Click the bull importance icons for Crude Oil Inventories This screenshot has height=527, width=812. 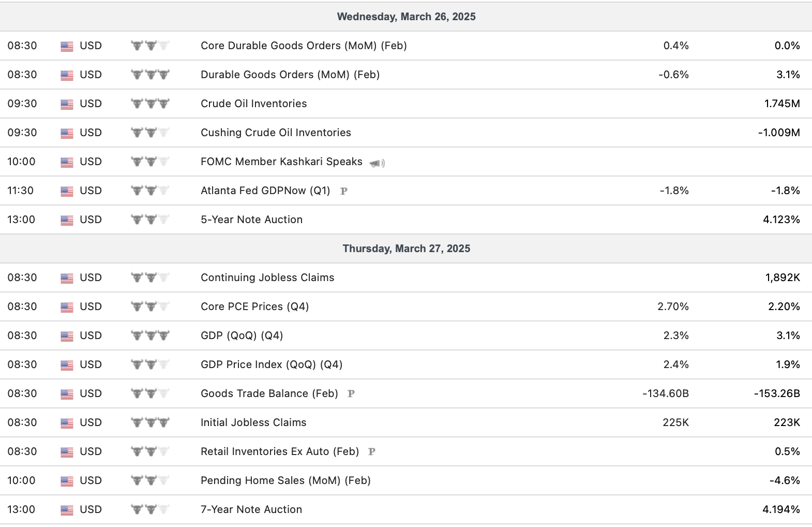[150, 104]
